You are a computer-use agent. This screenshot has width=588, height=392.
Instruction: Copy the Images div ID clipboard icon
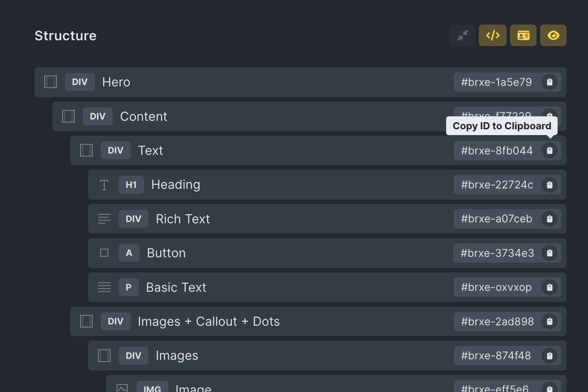[x=550, y=356]
